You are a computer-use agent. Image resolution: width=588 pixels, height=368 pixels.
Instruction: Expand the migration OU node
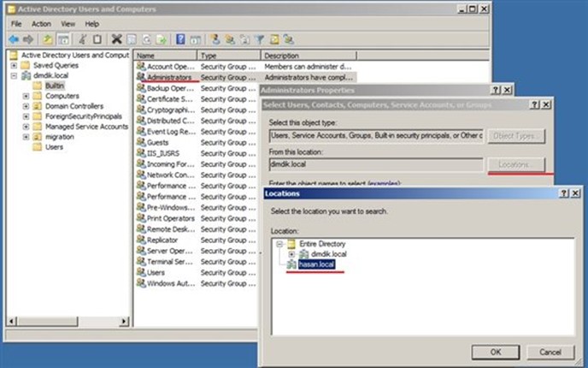[26, 137]
